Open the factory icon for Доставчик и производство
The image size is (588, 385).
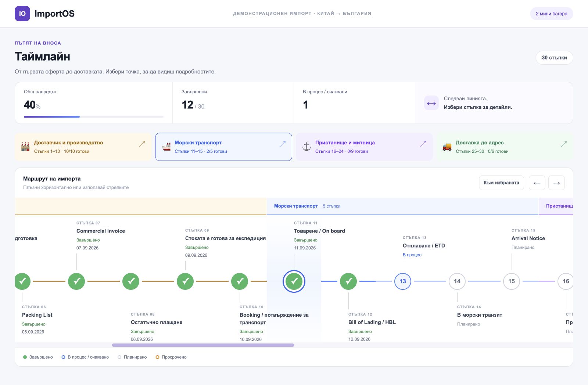pyautogui.click(x=25, y=147)
